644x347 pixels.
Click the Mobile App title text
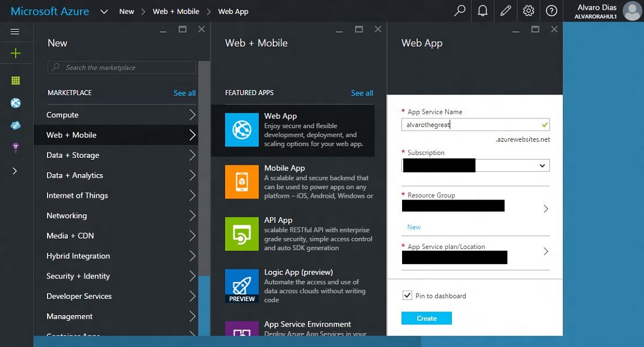284,168
